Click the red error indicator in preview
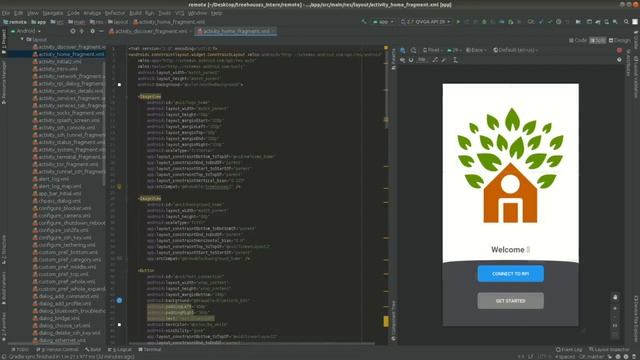 coord(619,50)
